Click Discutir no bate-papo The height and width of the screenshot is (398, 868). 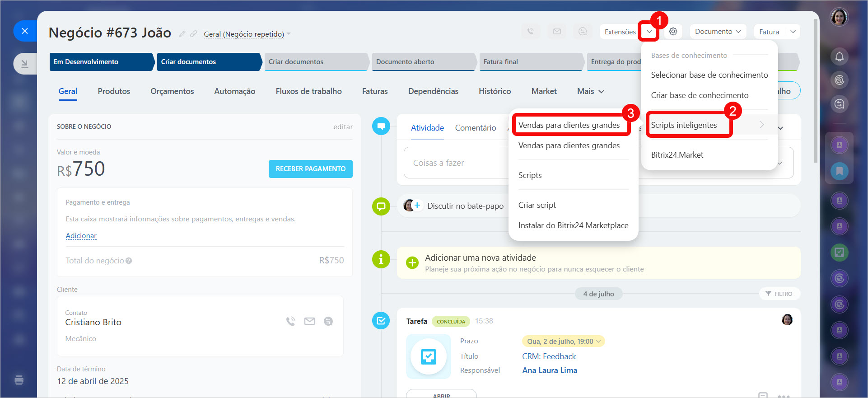point(465,206)
